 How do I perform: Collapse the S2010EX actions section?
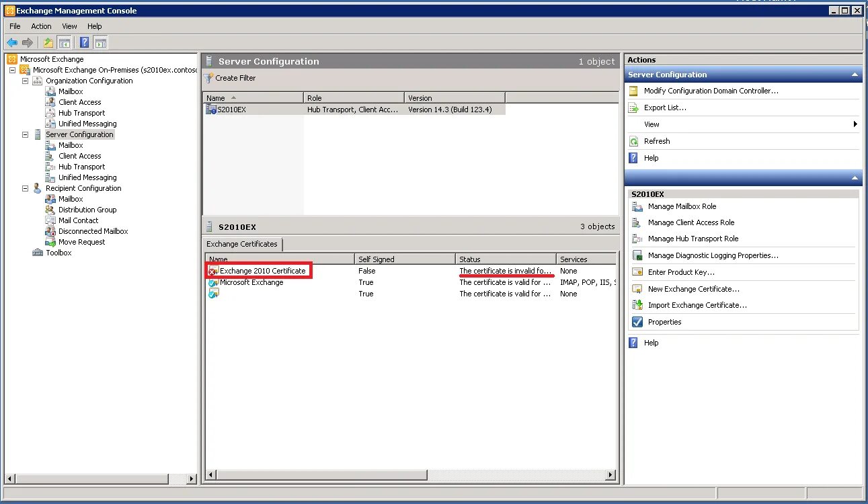tap(855, 178)
